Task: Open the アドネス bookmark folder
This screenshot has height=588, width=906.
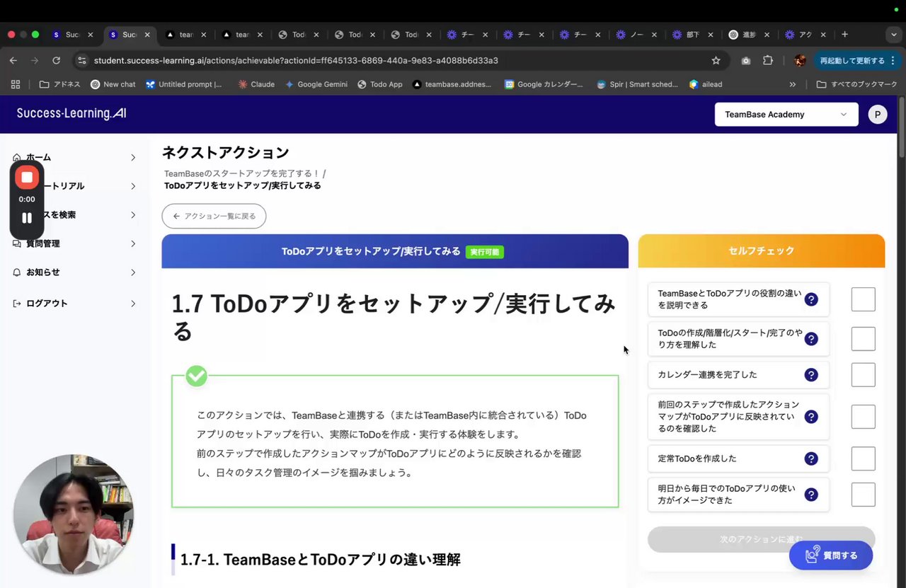Action: pyautogui.click(x=59, y=84)
